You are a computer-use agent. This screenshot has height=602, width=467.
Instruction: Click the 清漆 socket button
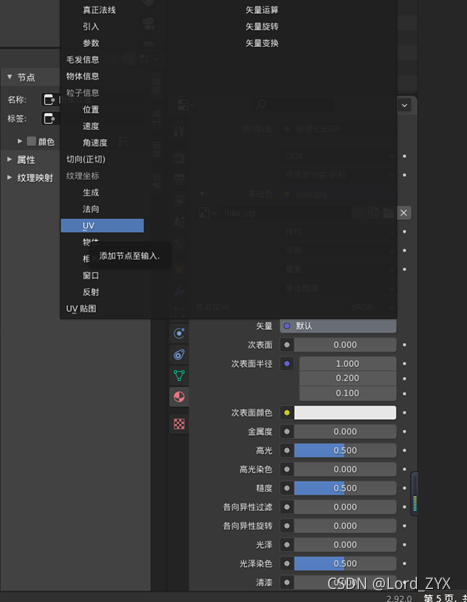(287, 582)
